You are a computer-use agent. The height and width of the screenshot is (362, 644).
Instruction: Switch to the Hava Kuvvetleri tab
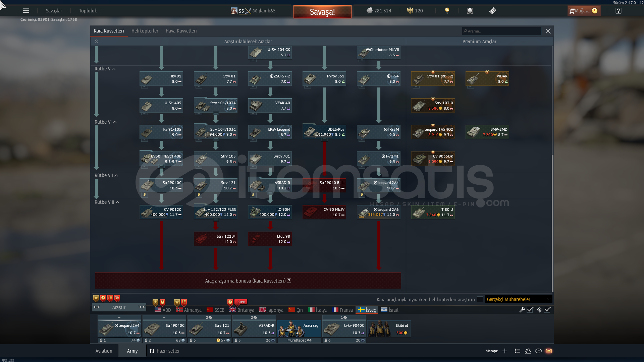coord(181,31)
